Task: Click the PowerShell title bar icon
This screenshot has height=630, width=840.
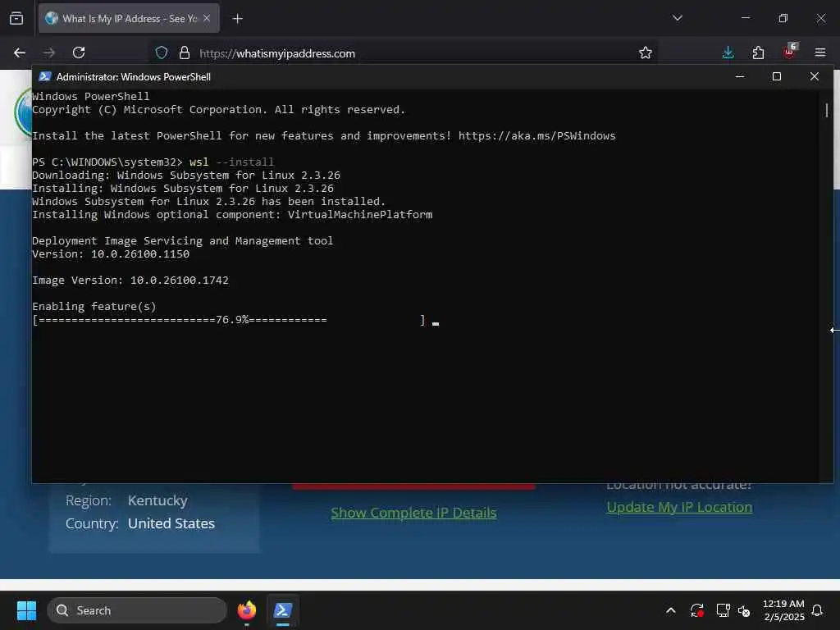Action: 45,76
